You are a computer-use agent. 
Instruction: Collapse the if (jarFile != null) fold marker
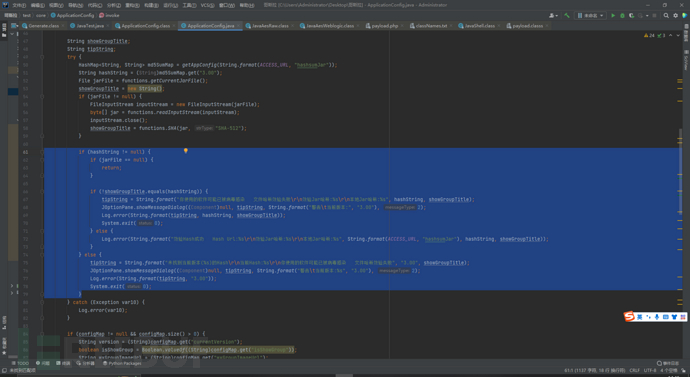coord(42,96)
